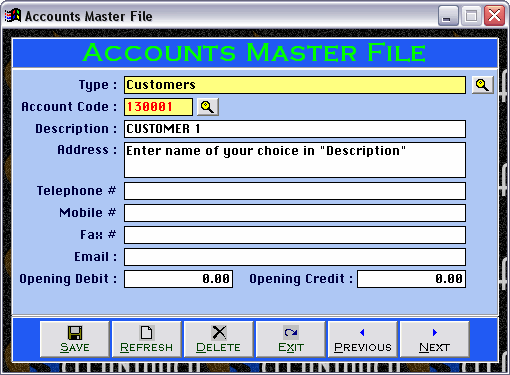Close the Accounts Master File window
Viewport: 510px width, 375px height.
(494, 16)
